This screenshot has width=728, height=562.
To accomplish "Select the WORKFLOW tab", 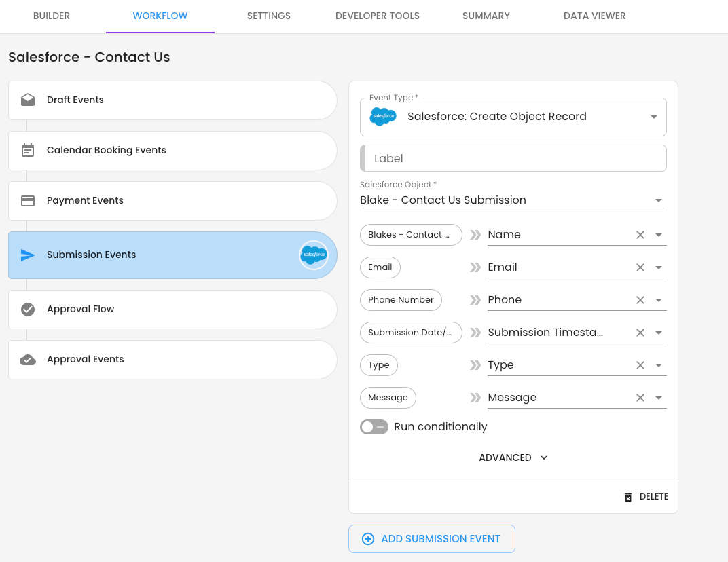I will pos(160,16).
